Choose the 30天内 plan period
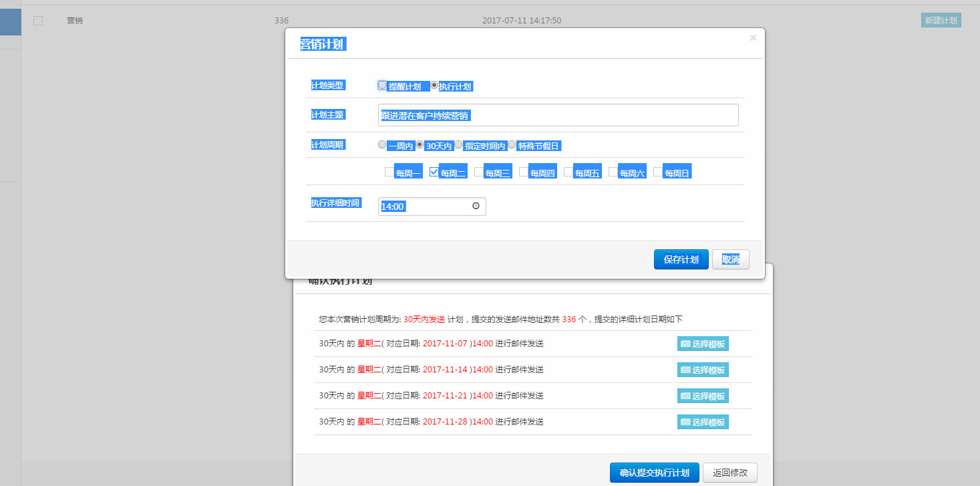This screenshot has width=980, height=486. 420,145
